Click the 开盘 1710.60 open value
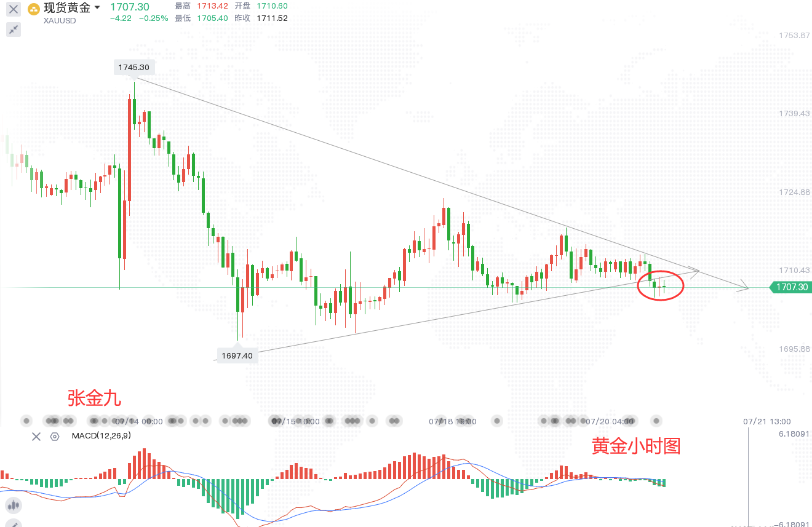The width and height of the screenshot is (812, 527). pyautogui.click(x=261, y=6)
